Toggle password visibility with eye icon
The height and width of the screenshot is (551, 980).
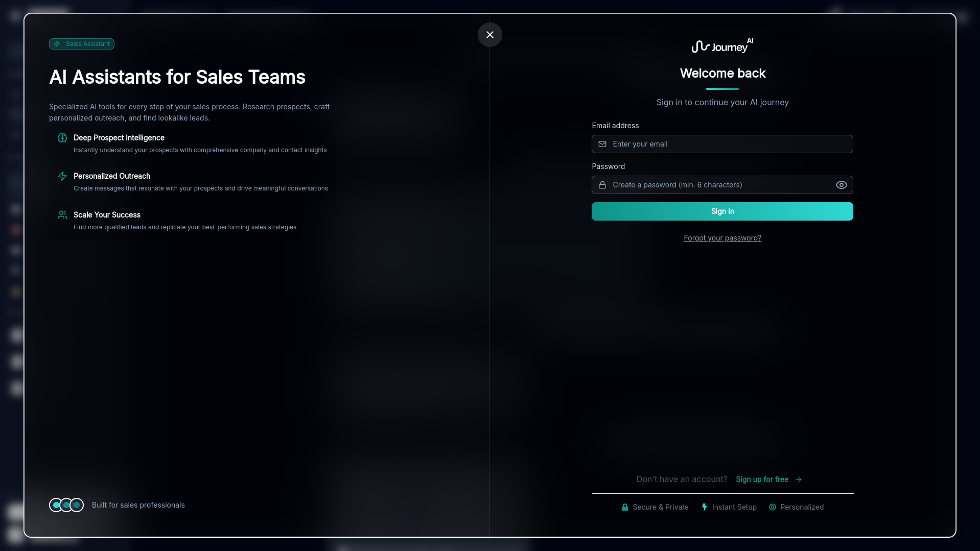coord(841,185)
